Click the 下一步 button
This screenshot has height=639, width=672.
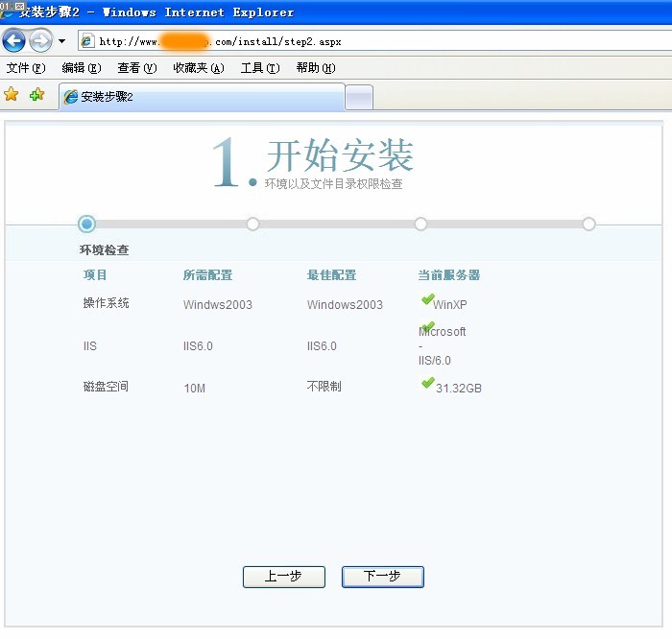383,577
